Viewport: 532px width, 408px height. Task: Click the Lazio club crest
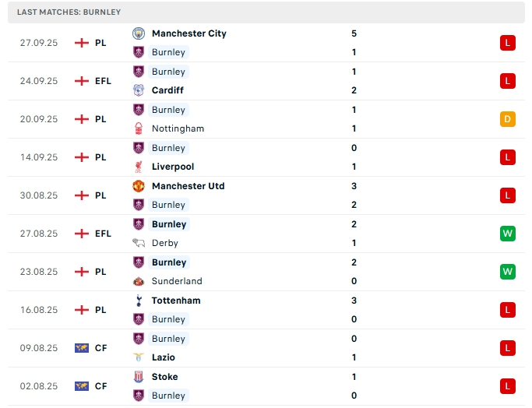pyautogui.click(x=139, y=357)
